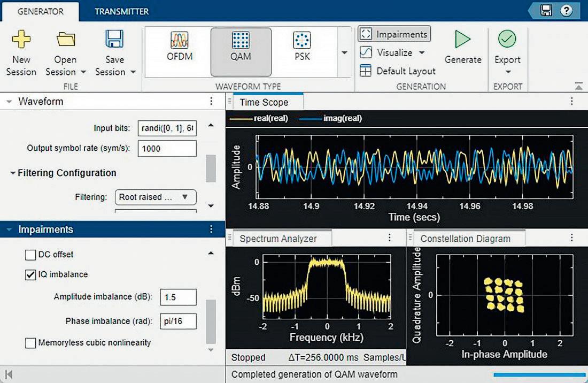Expand the Open Session dropdown arrow
Viewport: 588px width, 383px height.
coord(83,72)
